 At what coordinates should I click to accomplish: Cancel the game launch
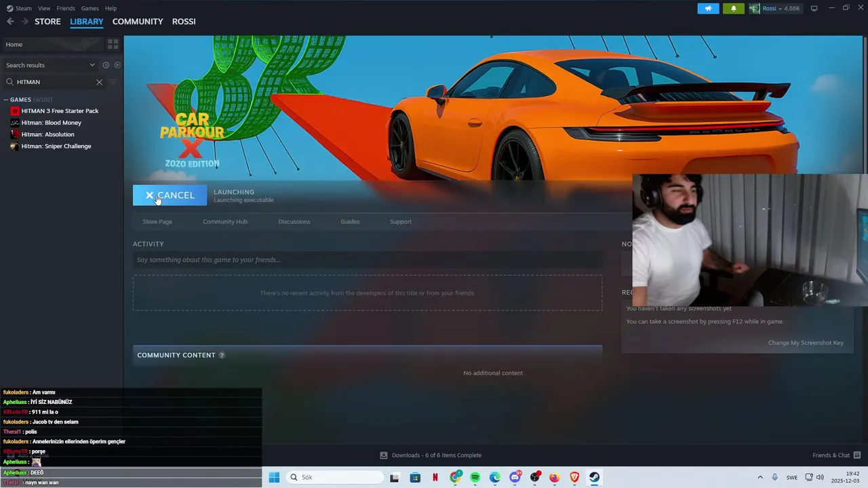[x=170, y=195]
